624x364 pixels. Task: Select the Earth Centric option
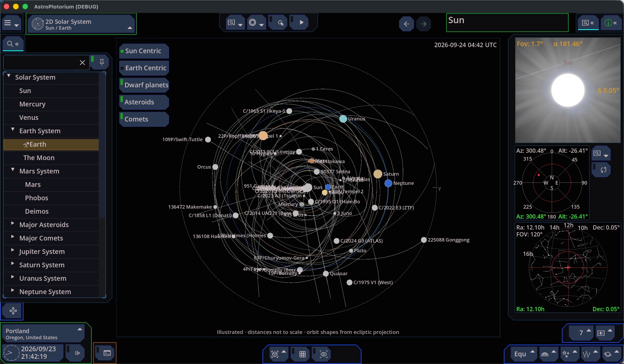tap(144, 68)
